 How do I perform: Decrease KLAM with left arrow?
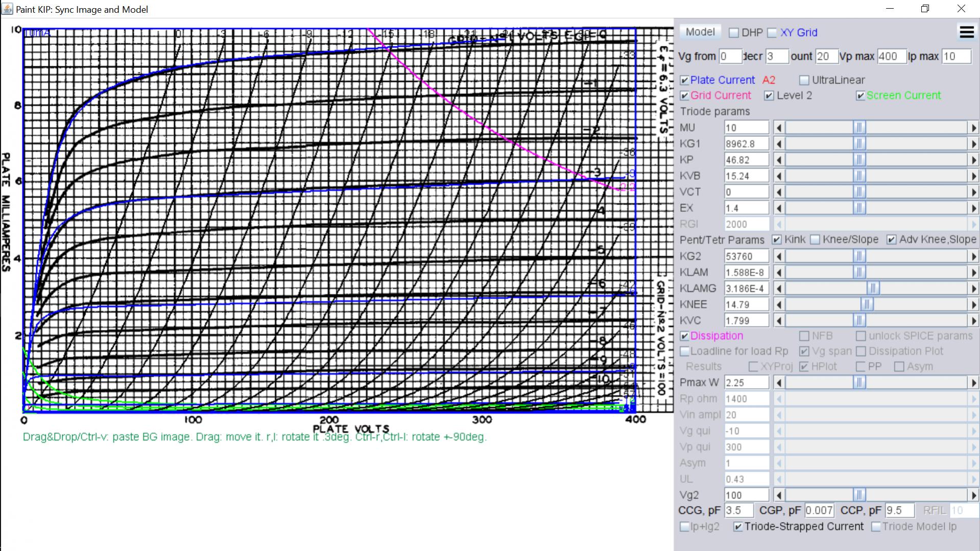tap(779, 272)
